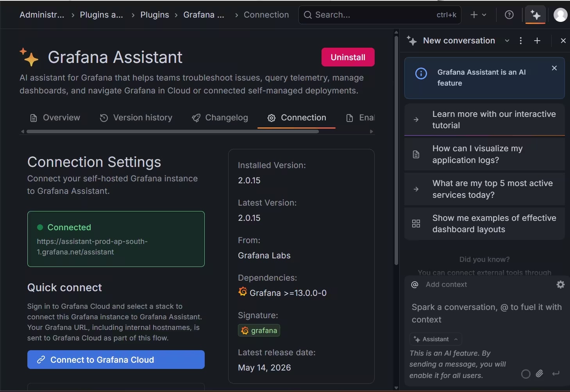The image size is (570, 392).
Task: Switch to the Overview tab
Action: point(55,118)
